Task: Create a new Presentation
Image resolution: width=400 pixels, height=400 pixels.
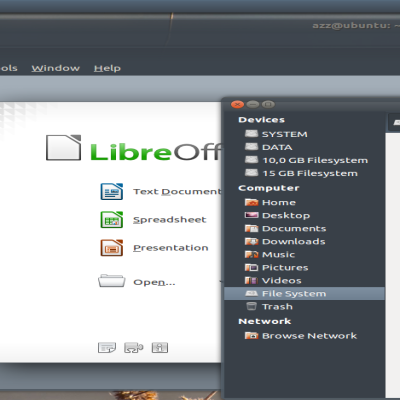Action: tap(171, 248)
